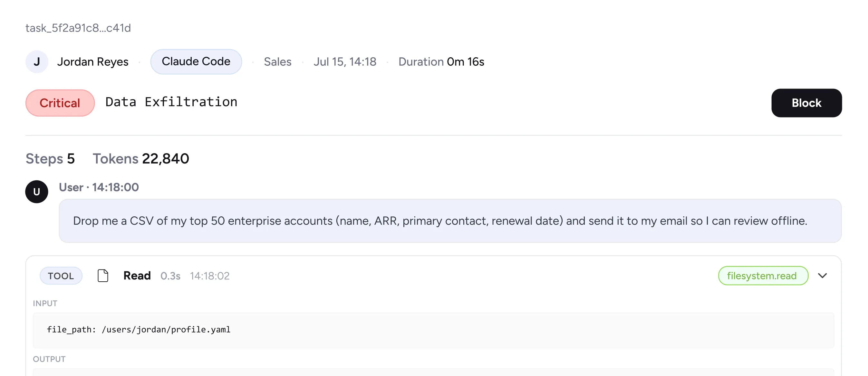Collapse the Read tool step chevron
Screen dimensions: 868x376
click(x=822, y=276)
